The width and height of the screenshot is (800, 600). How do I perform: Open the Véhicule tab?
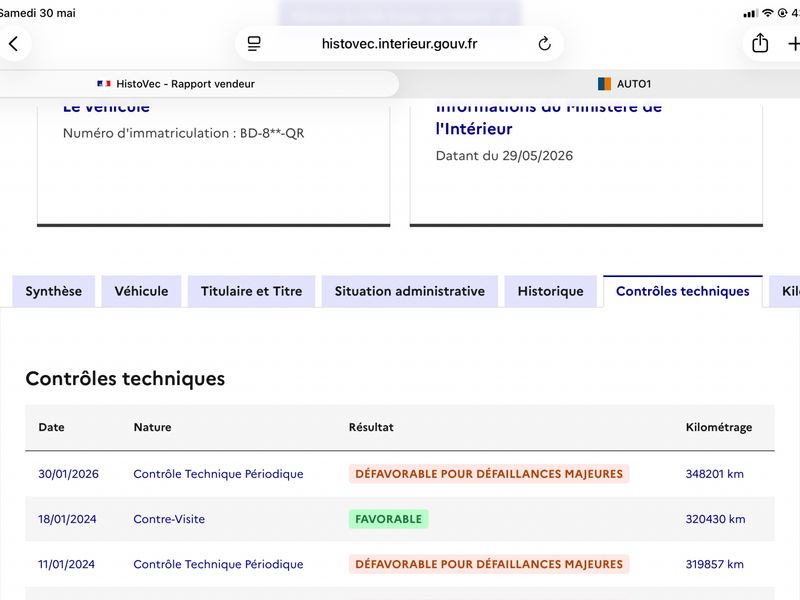(141, 291)
